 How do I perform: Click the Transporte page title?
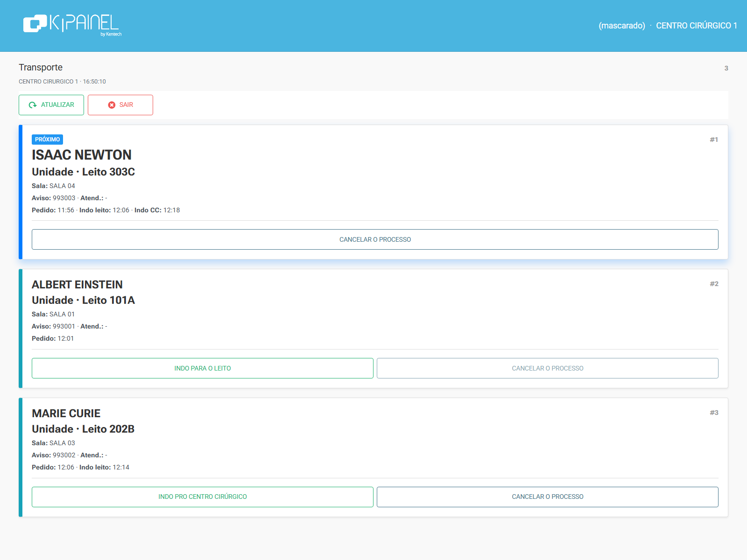coord(41,67)
